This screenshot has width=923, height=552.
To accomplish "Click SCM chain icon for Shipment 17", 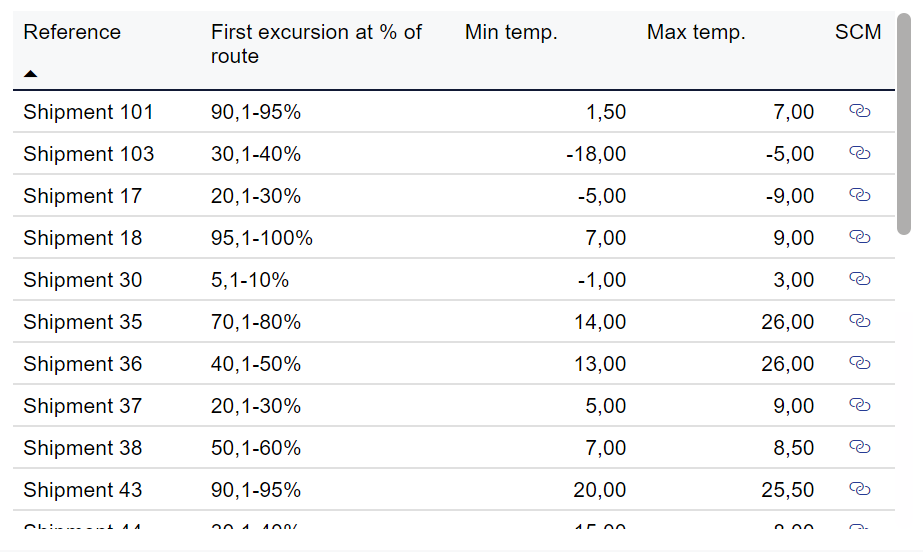I will pos(859,195).
